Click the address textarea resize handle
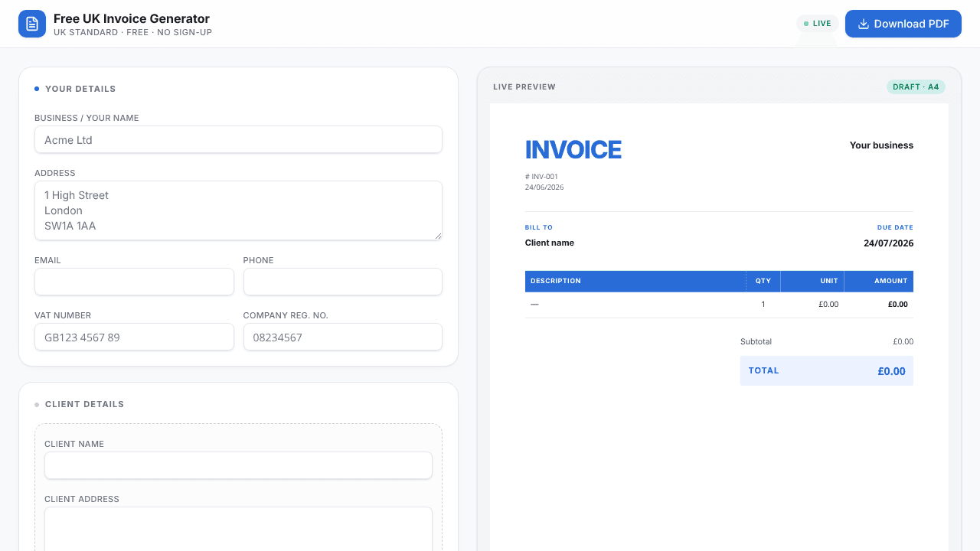This screenshot has height=551, width=980. click(438, 236)
